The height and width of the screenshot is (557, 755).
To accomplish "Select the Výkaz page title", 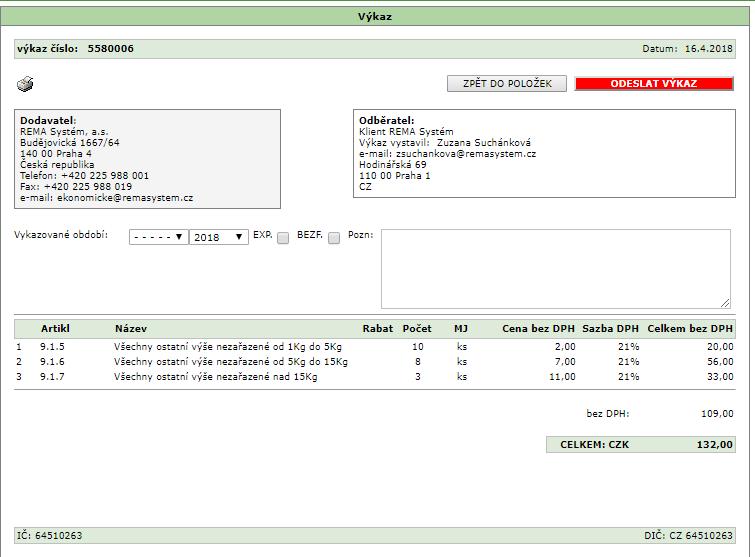I will coord(375,16).
